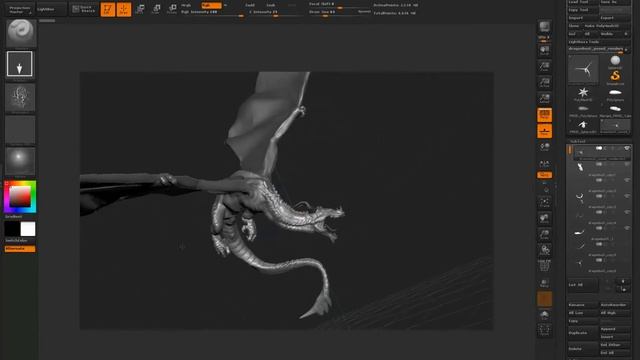The image size is (640, 360).
Task: Click the Rename subtool button
Action: coord(583,305)
